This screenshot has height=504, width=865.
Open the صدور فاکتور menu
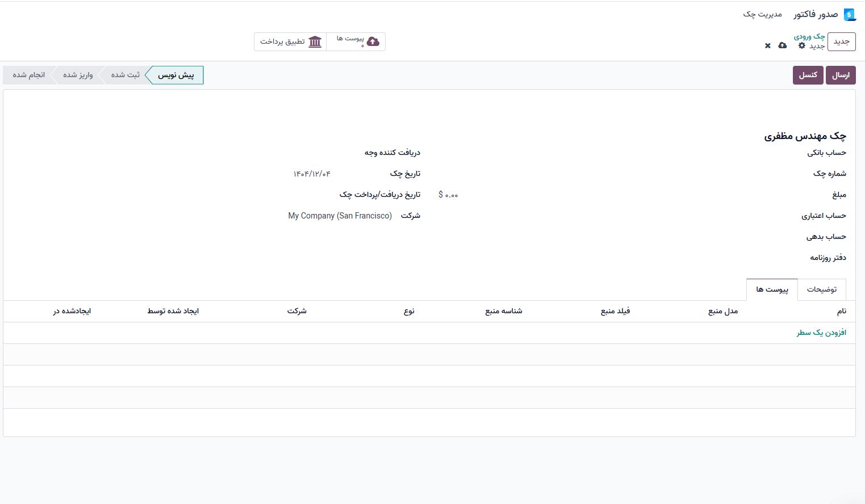coord(816,14)
